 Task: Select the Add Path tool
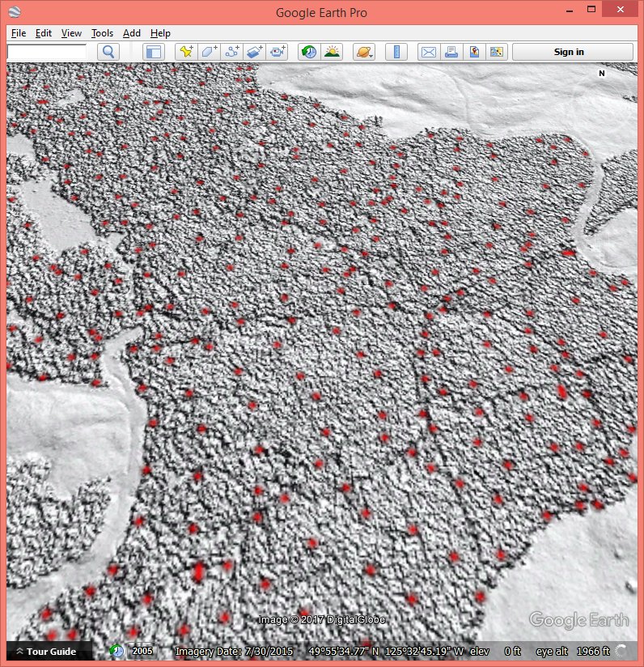point(232,52)
